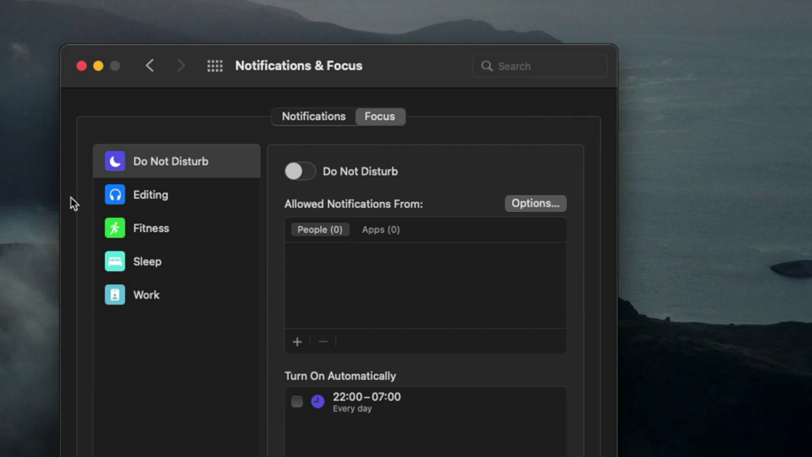Select the Editing focus row
This screenshot has width=812, height=457.
177,195
